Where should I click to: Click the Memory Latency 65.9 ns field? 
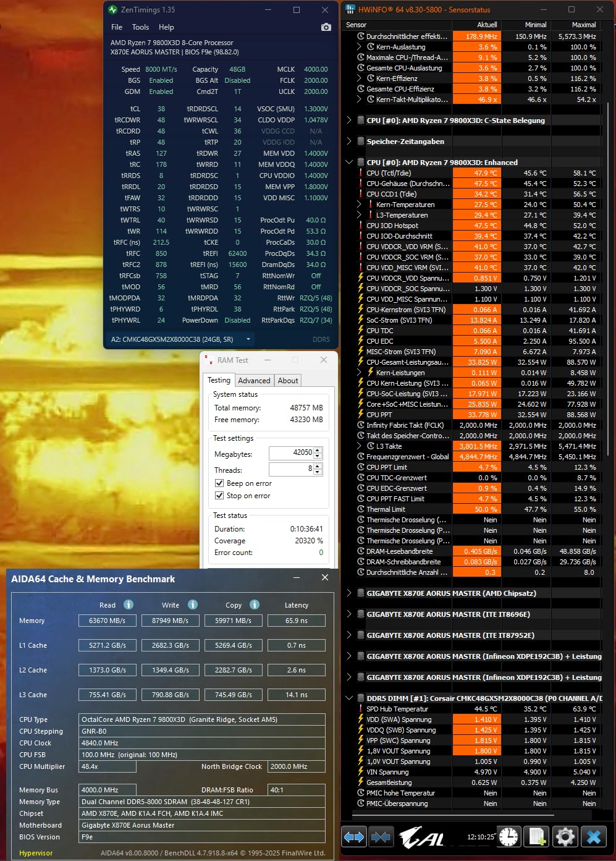[x=297, y=621]
